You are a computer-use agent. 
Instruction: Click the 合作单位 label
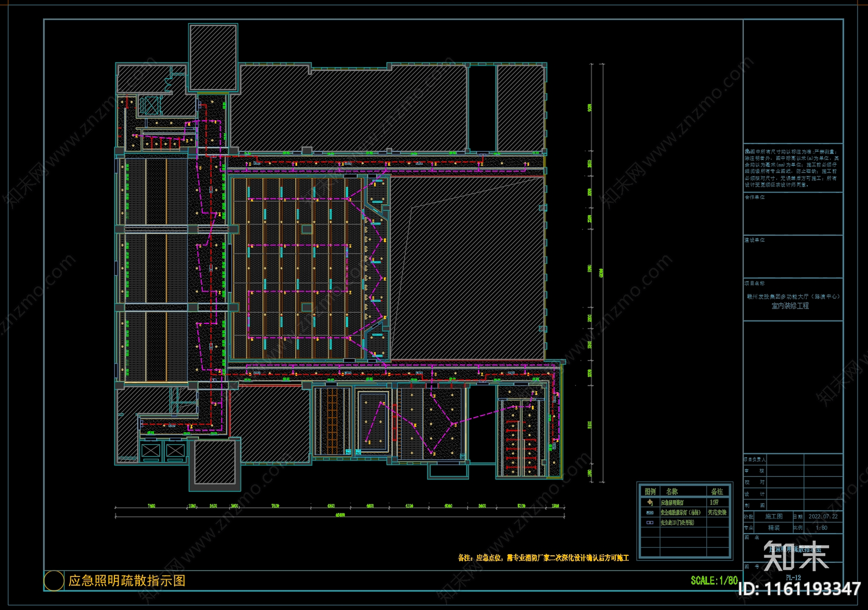coord(755,197)
